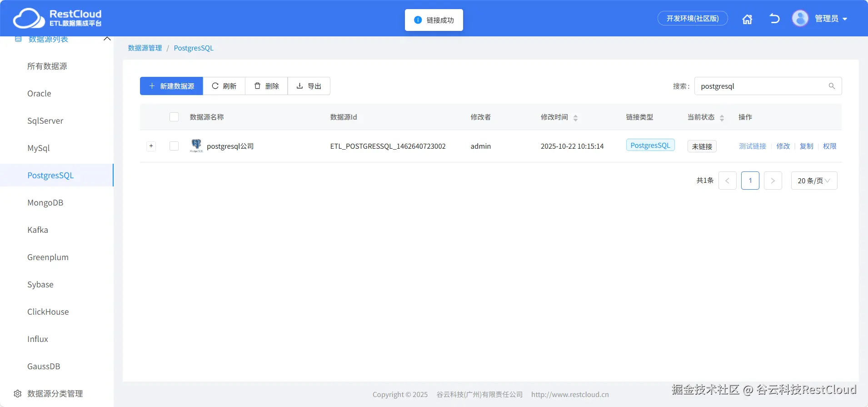Viewport: 868px width, 407px height.
Task: Open the 20 条/页 page size dropdown
Action: point(814,181)
